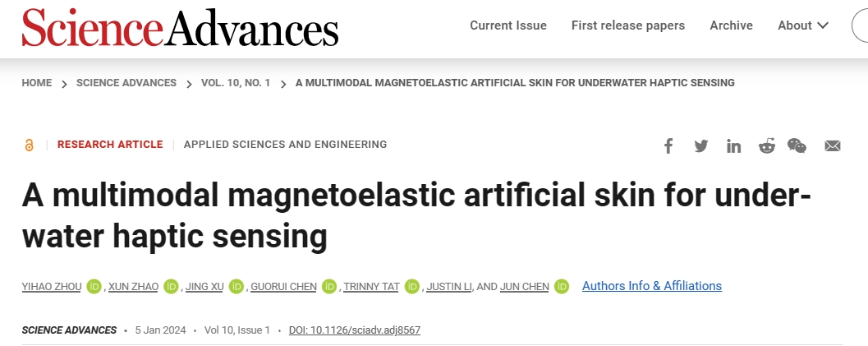Go to First release papers

pyautogui.click(x=627, y=25)
